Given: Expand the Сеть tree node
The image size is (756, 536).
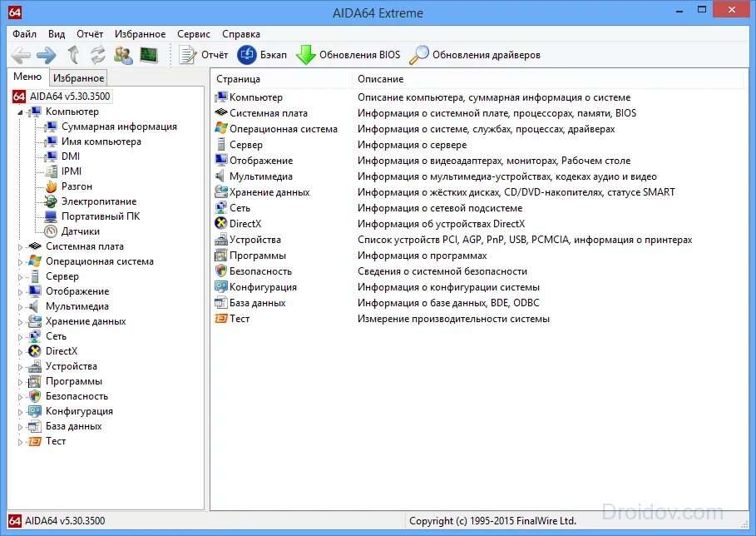Looking at the screenshot, I should 20,337.
